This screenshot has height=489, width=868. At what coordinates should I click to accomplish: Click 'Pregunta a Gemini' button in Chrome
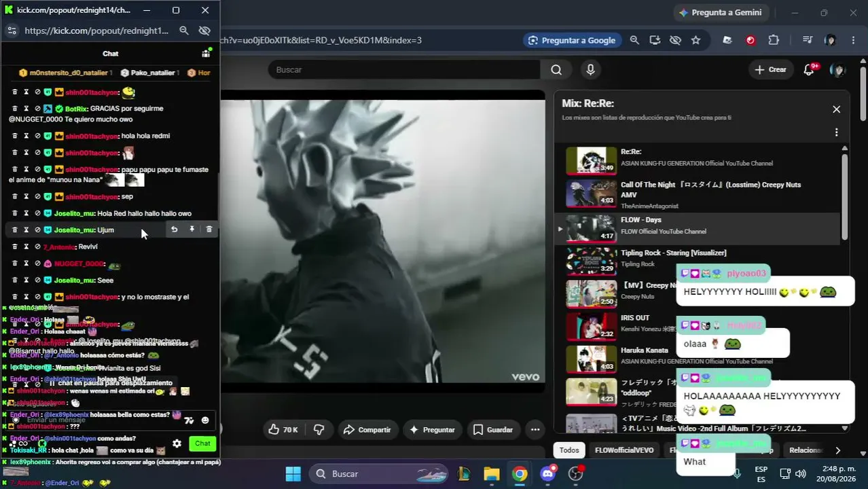(720, 12)
